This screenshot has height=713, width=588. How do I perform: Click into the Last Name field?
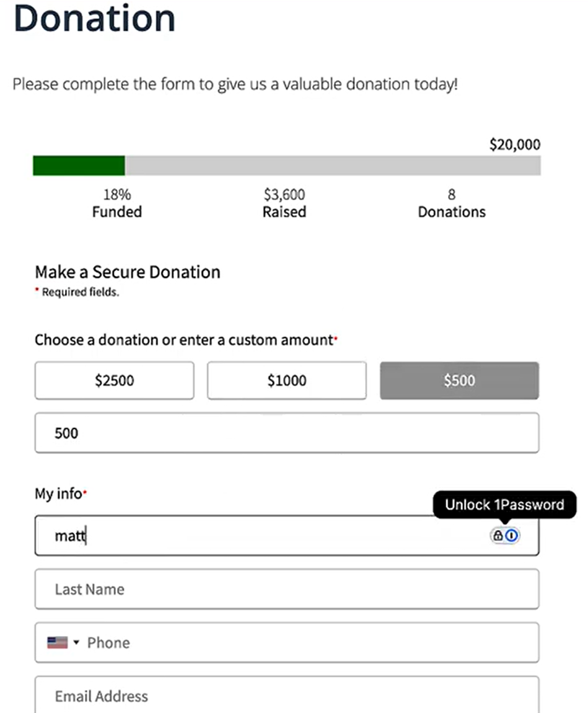[287, 589]
